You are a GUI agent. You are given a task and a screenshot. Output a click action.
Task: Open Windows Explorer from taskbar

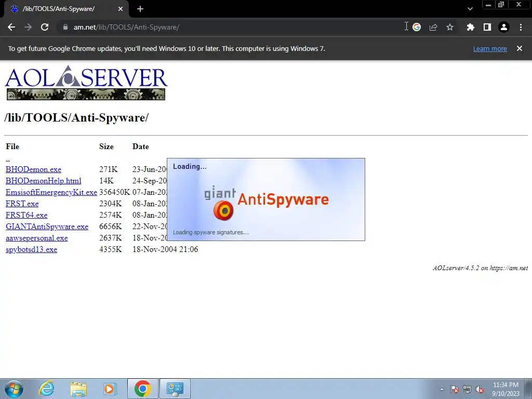click(x=78, y=389)
